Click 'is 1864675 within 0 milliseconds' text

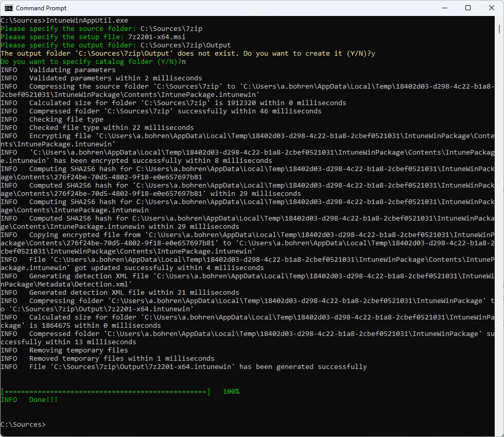coord(95,325)
